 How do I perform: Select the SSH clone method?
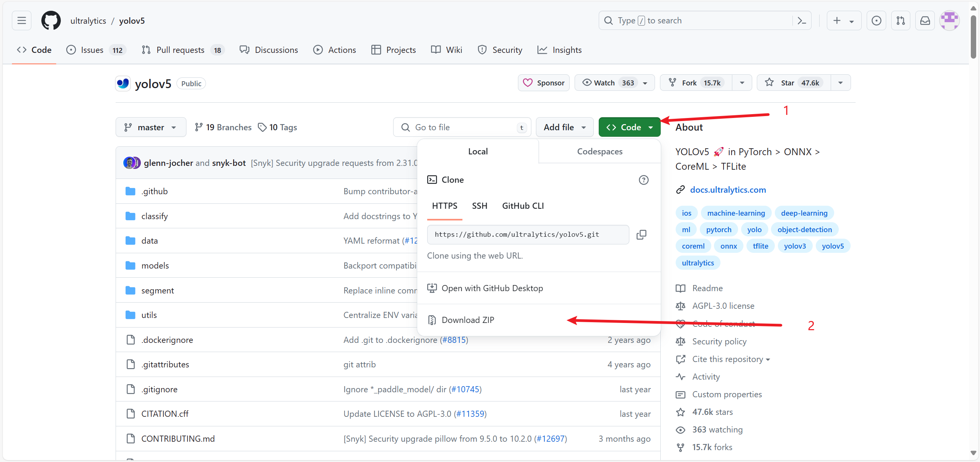(x=480, y=206)
